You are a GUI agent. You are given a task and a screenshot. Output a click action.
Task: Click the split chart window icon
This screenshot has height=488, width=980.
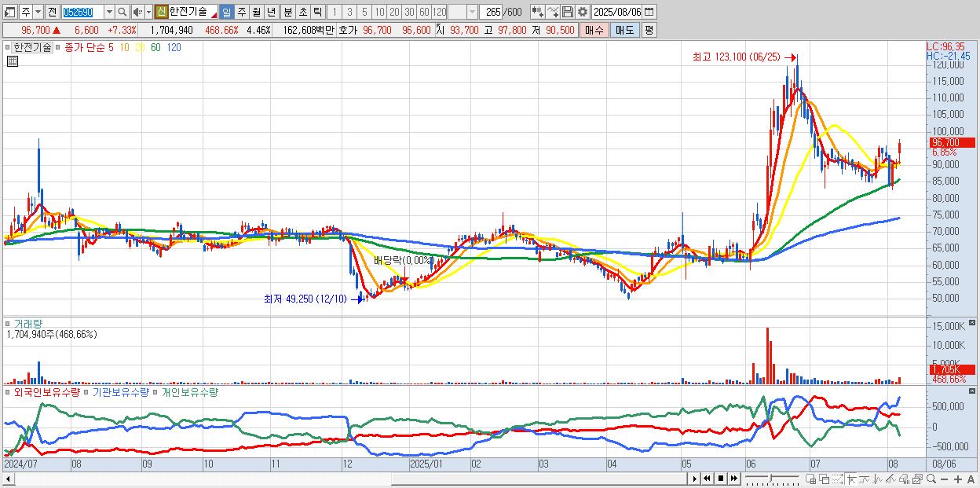[x=811, y=479]
